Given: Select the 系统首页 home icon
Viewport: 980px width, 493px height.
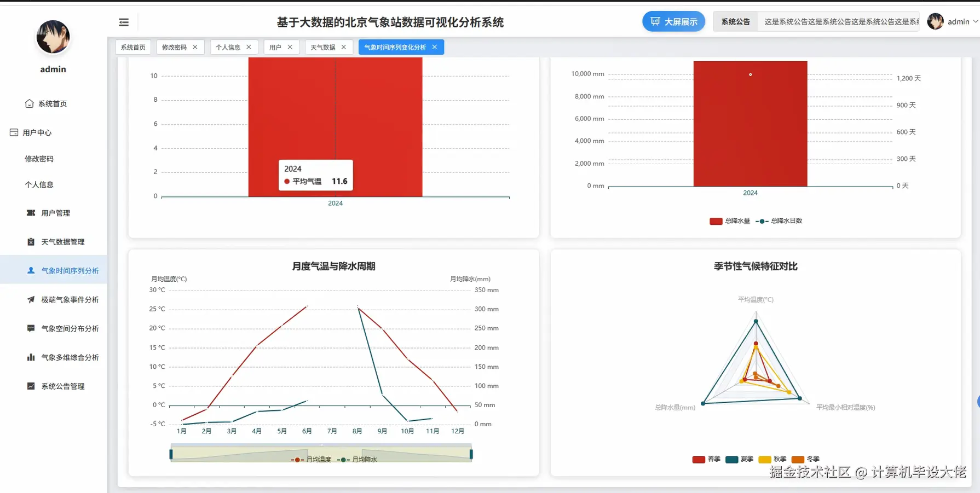Looking at the screenshot, I should pyautogui.click(x=30, y=103).
